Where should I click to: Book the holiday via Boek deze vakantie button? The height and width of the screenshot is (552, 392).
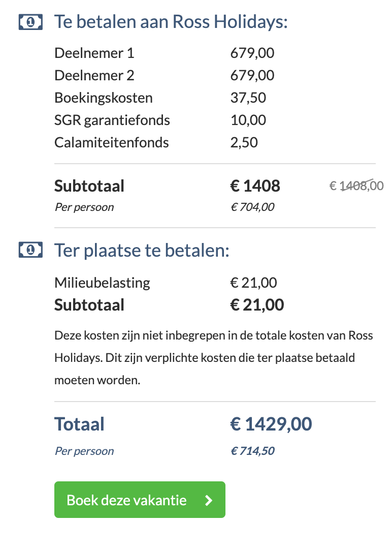pyautogui.click(x=140, y=500)
